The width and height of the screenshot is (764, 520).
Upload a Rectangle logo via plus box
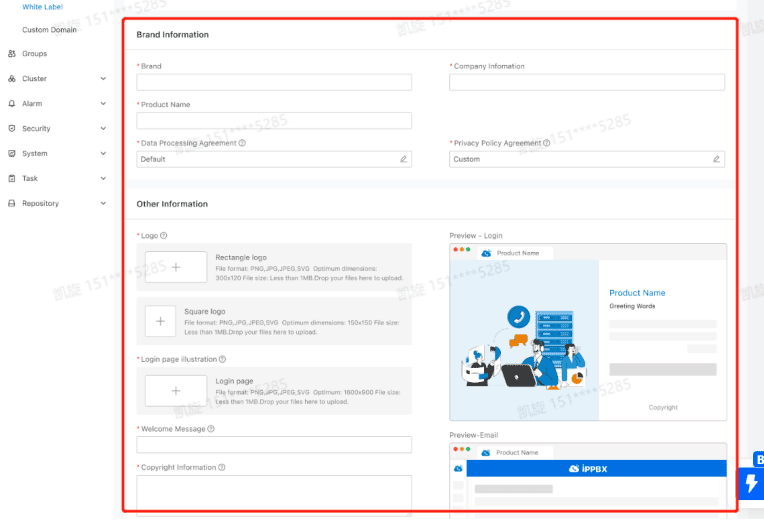click(176, 267)
